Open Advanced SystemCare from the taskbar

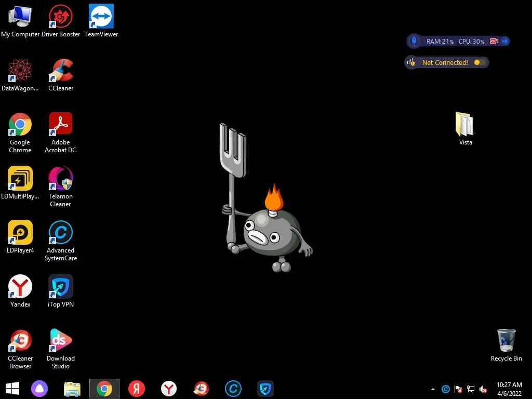(233, 389)
